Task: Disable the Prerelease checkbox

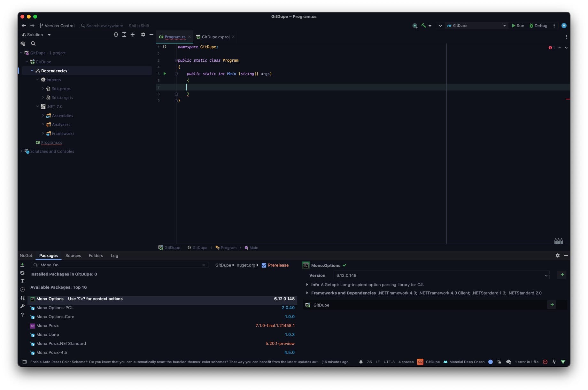Action: [264, 265]
